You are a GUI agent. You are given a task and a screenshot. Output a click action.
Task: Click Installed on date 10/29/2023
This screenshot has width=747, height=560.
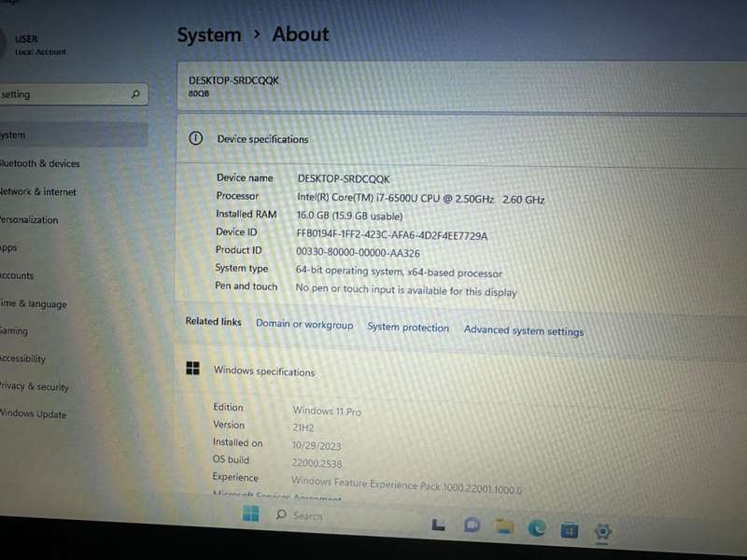pyautogui.click(x=317, y=445)
